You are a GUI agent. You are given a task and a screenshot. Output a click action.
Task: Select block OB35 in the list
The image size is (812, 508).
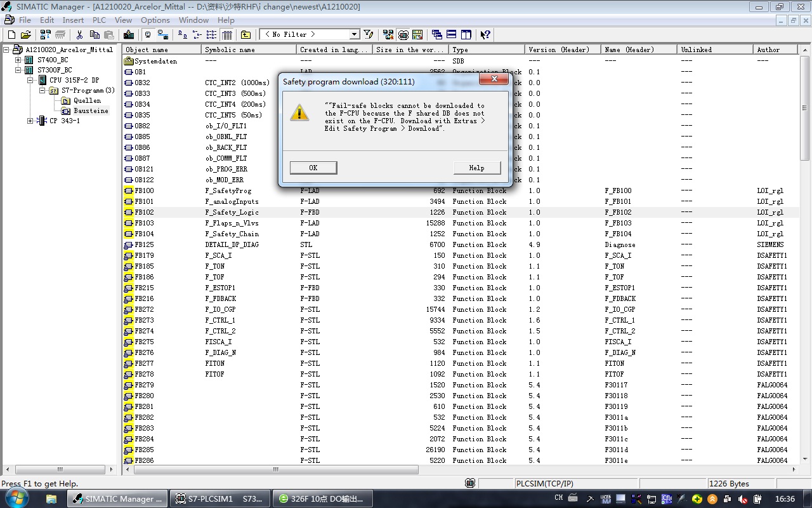461,115
